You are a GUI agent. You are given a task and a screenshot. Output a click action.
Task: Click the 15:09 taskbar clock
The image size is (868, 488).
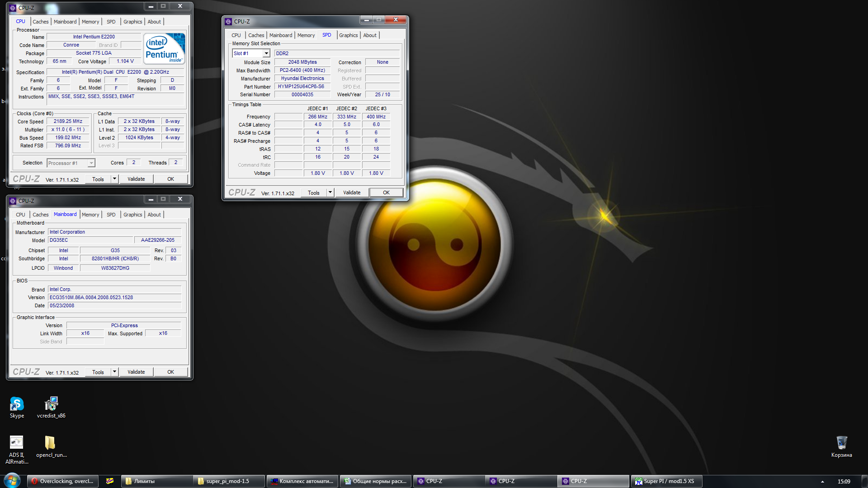click(x=844, y=482)
